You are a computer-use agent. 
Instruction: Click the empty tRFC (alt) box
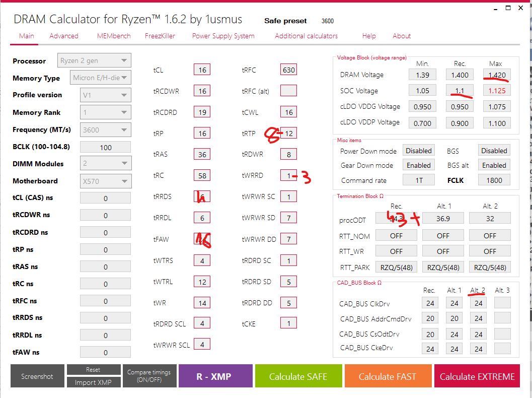[289, 91]
